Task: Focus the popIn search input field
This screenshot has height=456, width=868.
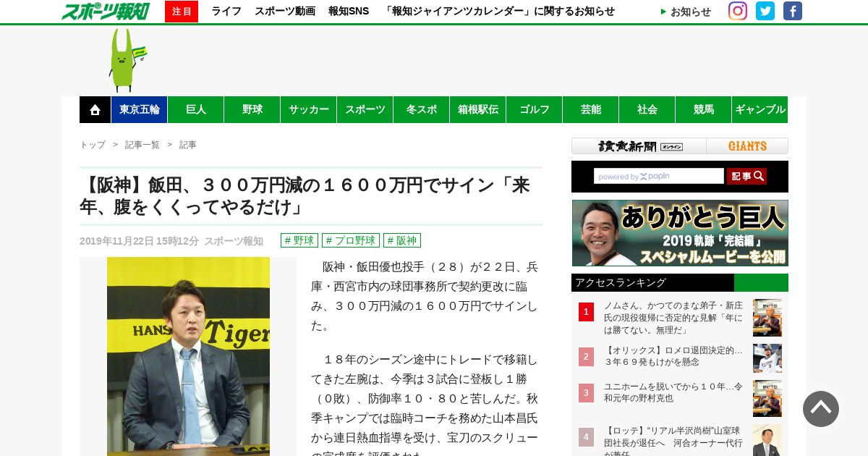Action: [x=659, y=176]
